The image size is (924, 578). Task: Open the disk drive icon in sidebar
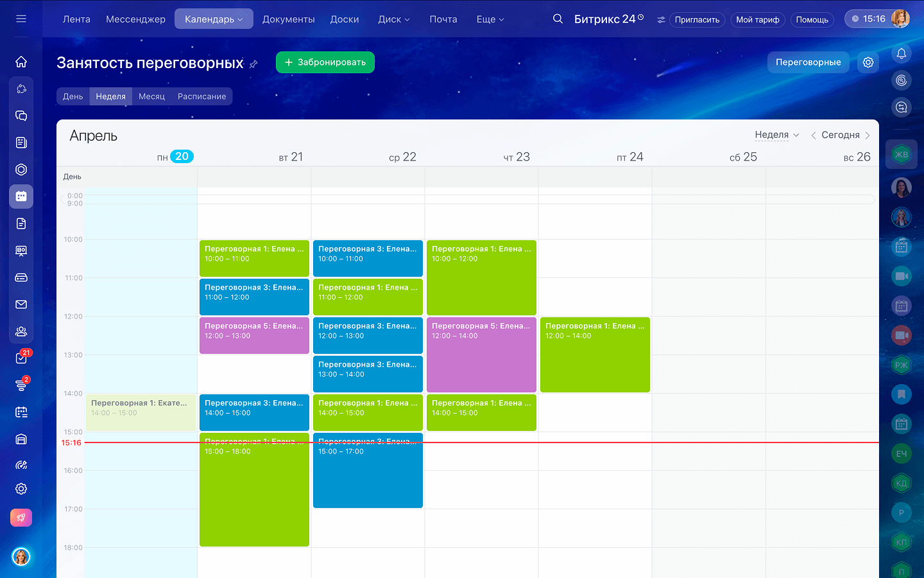coord(21,277)
